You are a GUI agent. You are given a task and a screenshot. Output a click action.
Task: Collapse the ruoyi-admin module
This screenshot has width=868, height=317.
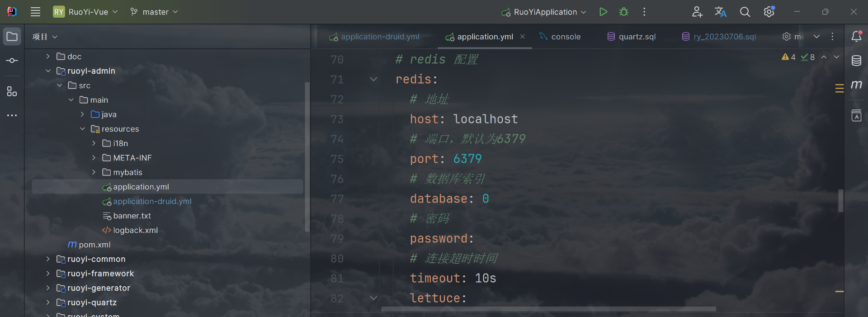[x=48, y=71]
